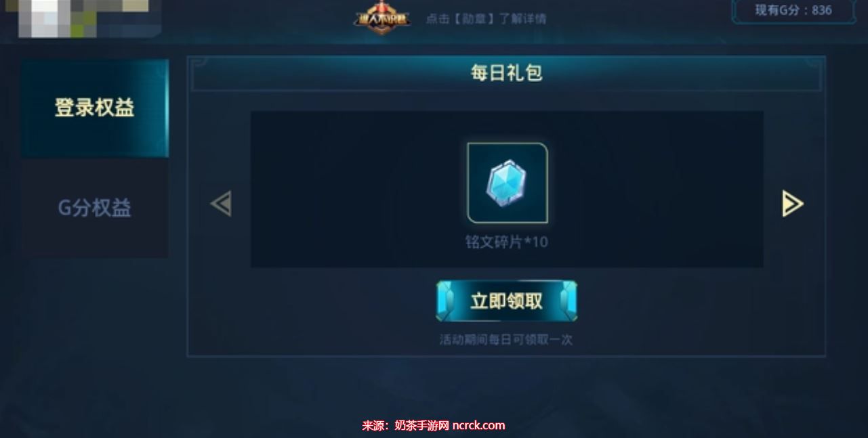
Task: Tap 活动期间每日可领取一次 note text
Action: pos(506,340)
